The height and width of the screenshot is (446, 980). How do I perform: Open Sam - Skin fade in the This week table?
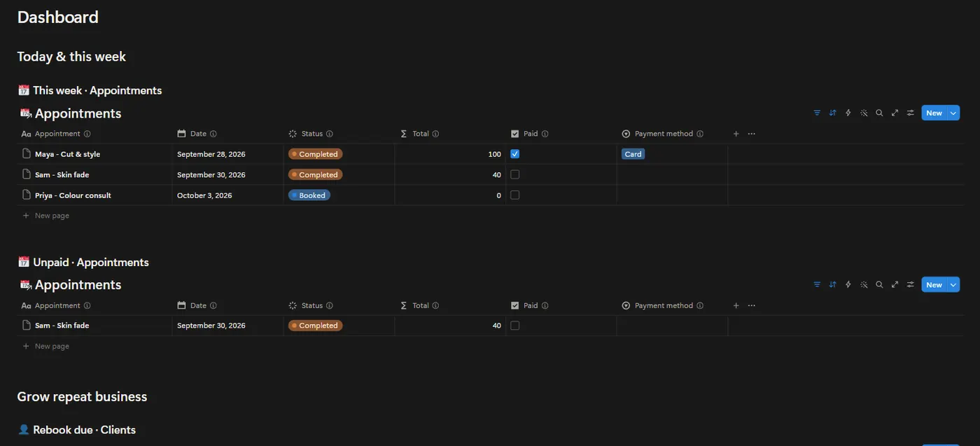tap(62, 174)
